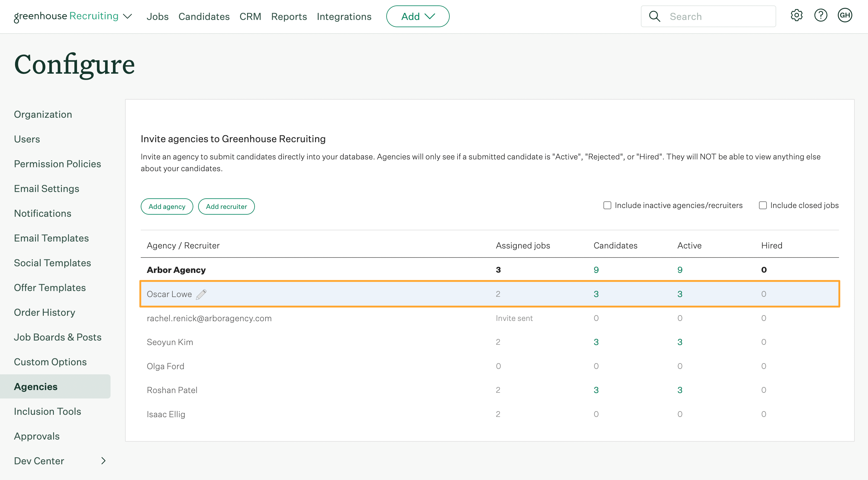Click the Add agency button
The height and width of the screenshot is (480, 868).
tap(166, 206)
